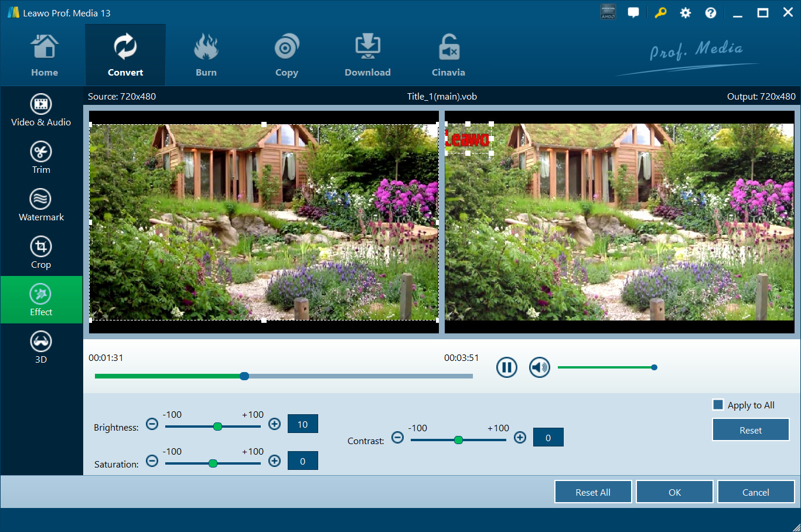
Task: Click the output video preview
Action: pyautogui.click(x=619, y=222)
